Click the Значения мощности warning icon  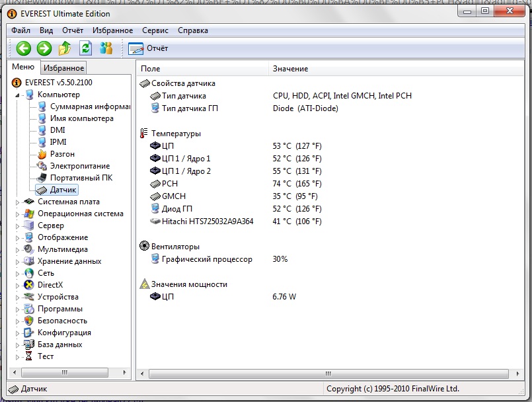click(145, 284)
